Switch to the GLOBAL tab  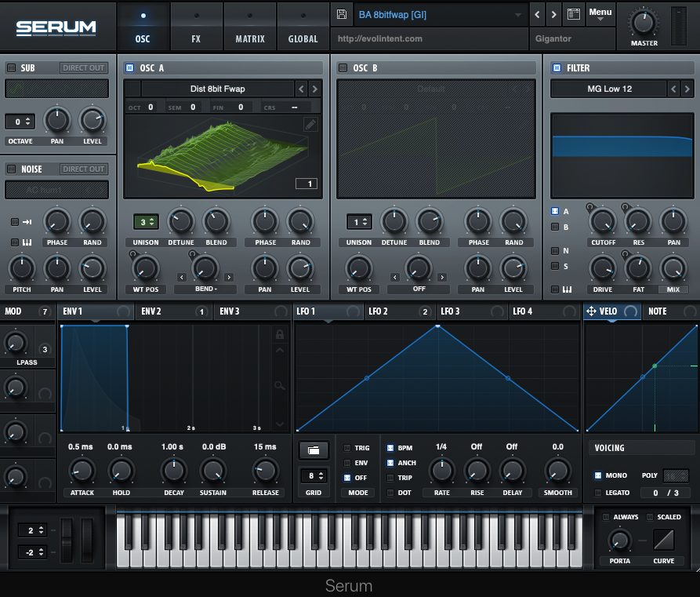(303, 27)
